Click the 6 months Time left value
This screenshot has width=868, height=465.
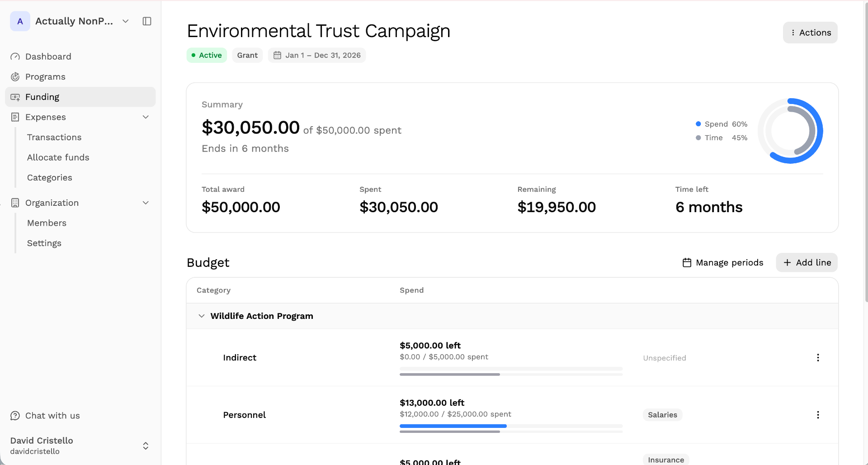[709, 207]
